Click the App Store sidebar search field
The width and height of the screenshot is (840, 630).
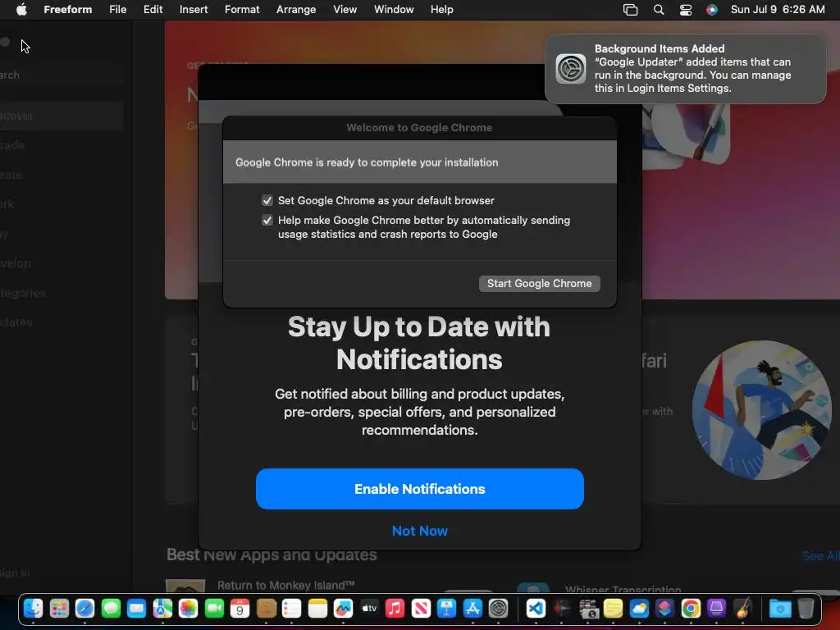point(62,75)
